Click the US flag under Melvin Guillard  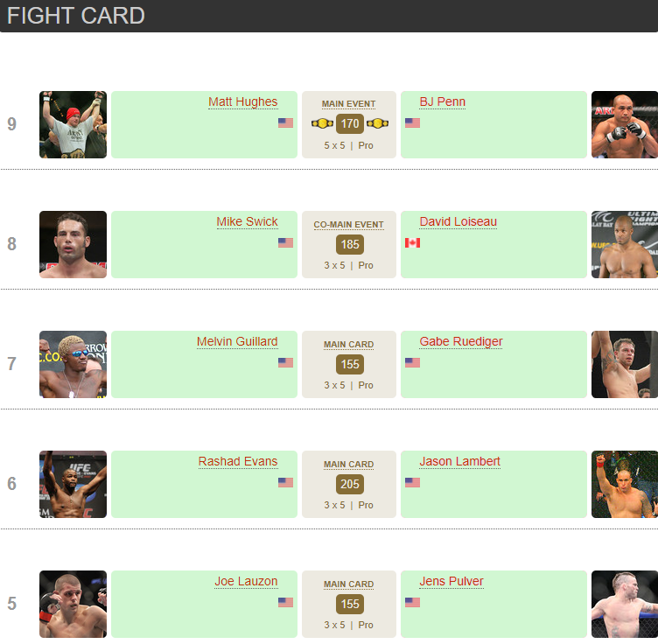click(285, 362)
